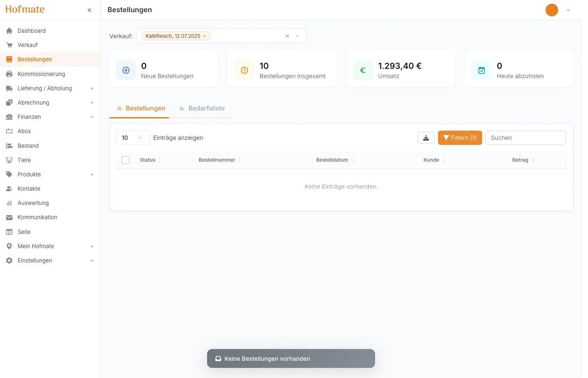Remove the Kalbfleisch, 12.07.2025 tag
The height and width of the screenshot is (378, 588).
point(205,36)
